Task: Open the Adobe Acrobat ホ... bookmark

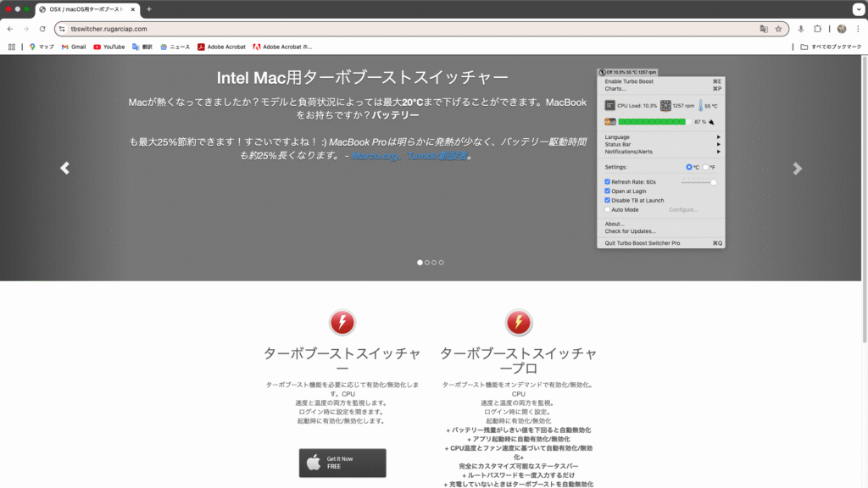Action: (282, 47)
